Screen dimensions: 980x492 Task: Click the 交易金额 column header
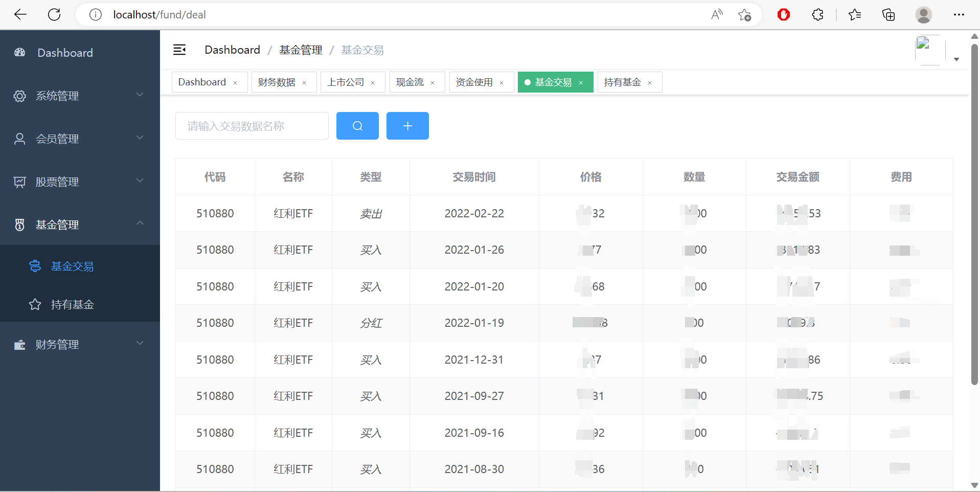(x=797, y=177)
